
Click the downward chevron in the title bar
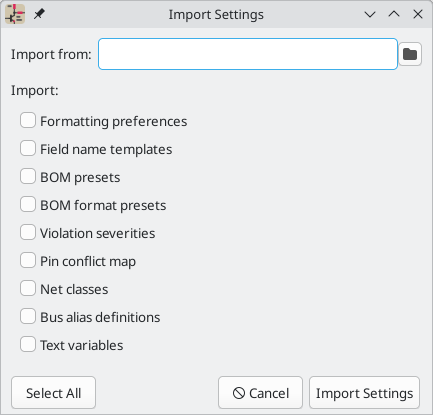click(370, 14)
